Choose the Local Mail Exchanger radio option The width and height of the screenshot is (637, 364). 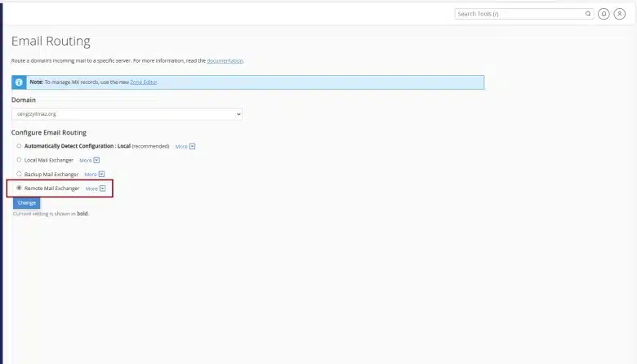[x=19, y=160]
